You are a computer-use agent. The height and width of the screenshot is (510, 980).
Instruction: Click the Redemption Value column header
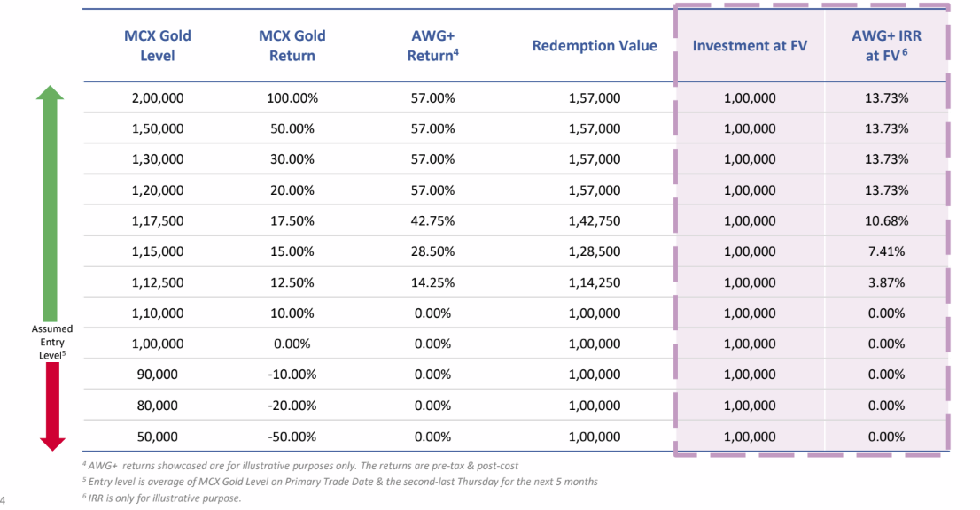coord(595,46)
